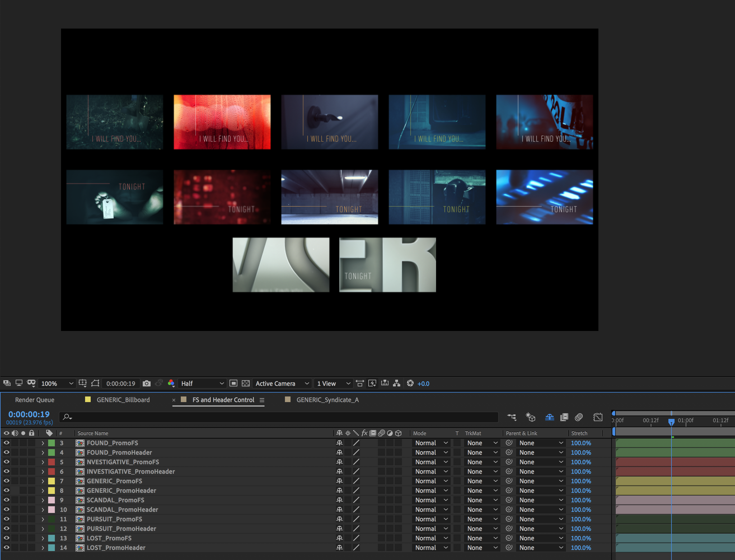The width and height of the screenshot is (735, 560).
Task: Click the Draft 3D icon
Action: pyautogui.click(x=530, y=417)
